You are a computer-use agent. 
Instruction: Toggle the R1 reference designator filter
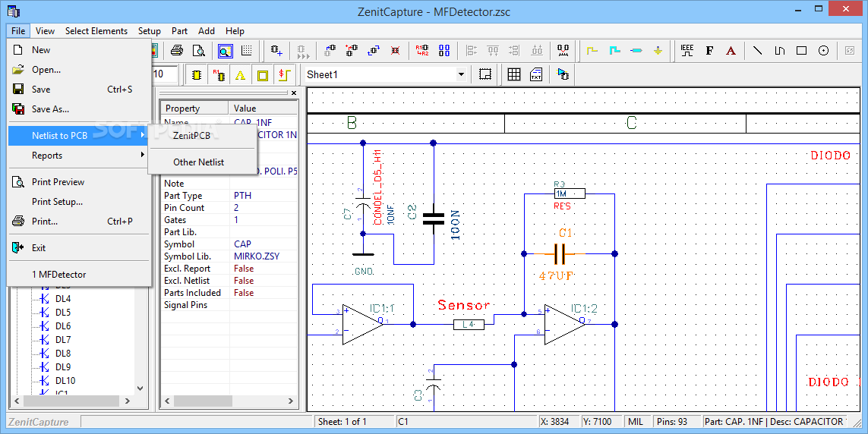(x=219, y=74)
